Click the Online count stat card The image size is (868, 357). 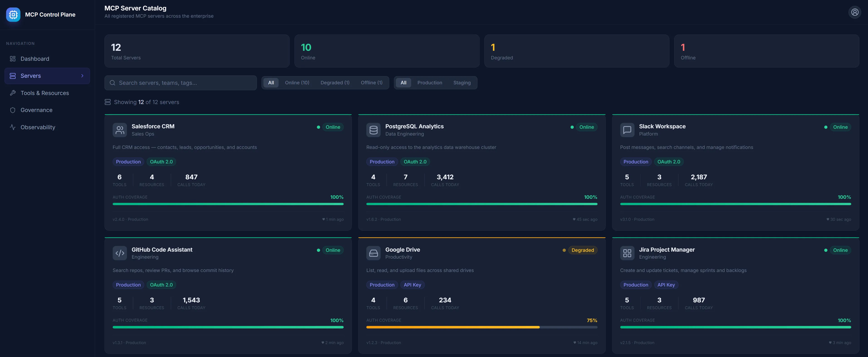(387, 51)
